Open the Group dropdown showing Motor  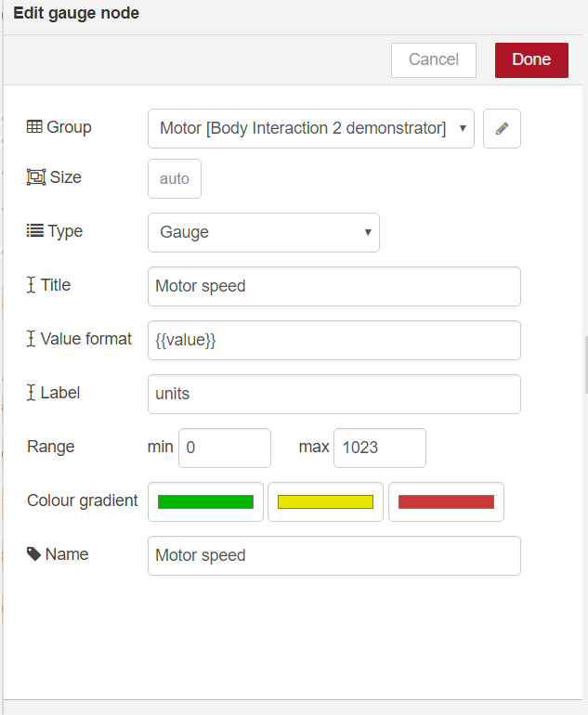[x=310, y=129]
